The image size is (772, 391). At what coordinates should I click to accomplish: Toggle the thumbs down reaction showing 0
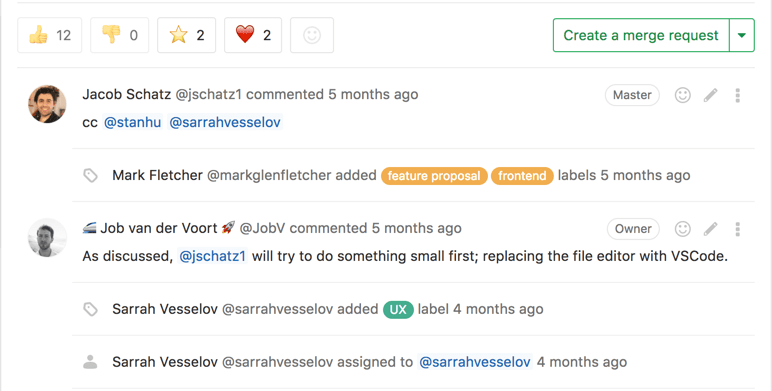pos(120,35)
